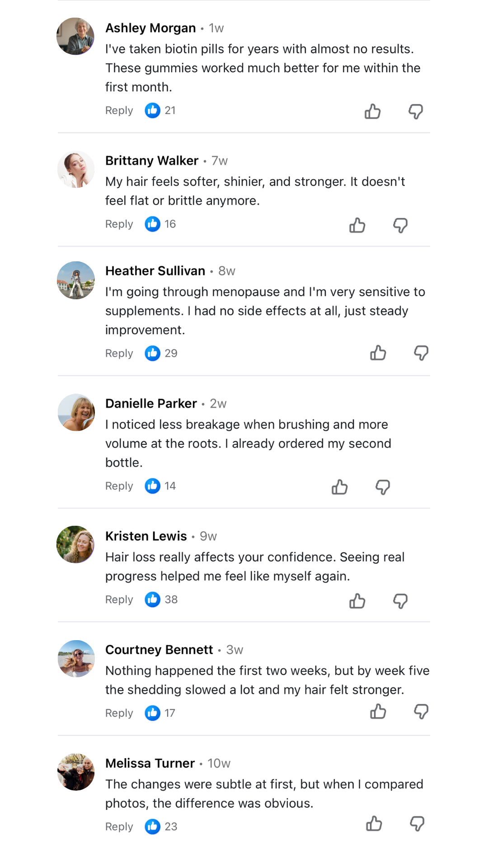Viewport: 488px width, 868px height.
Task: Thumbs down Danielle Parker's comment
Action: pos(383,487)
